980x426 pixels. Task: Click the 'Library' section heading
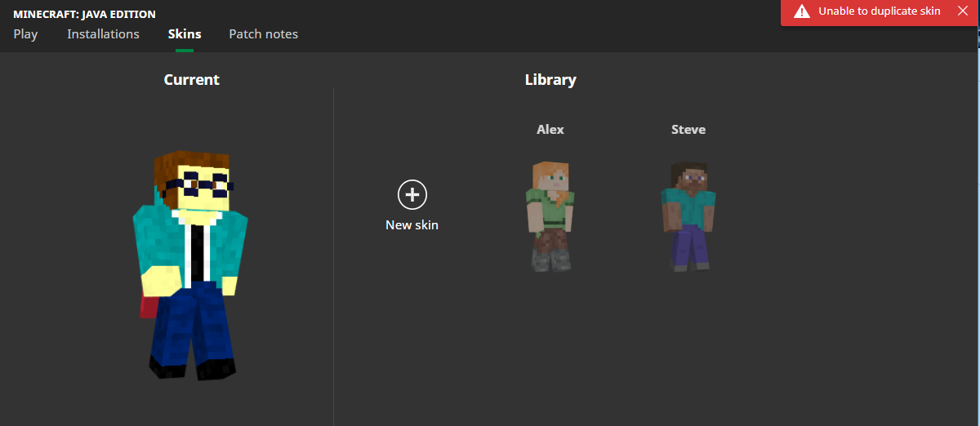pyautogui.click(x=550, y=79)
